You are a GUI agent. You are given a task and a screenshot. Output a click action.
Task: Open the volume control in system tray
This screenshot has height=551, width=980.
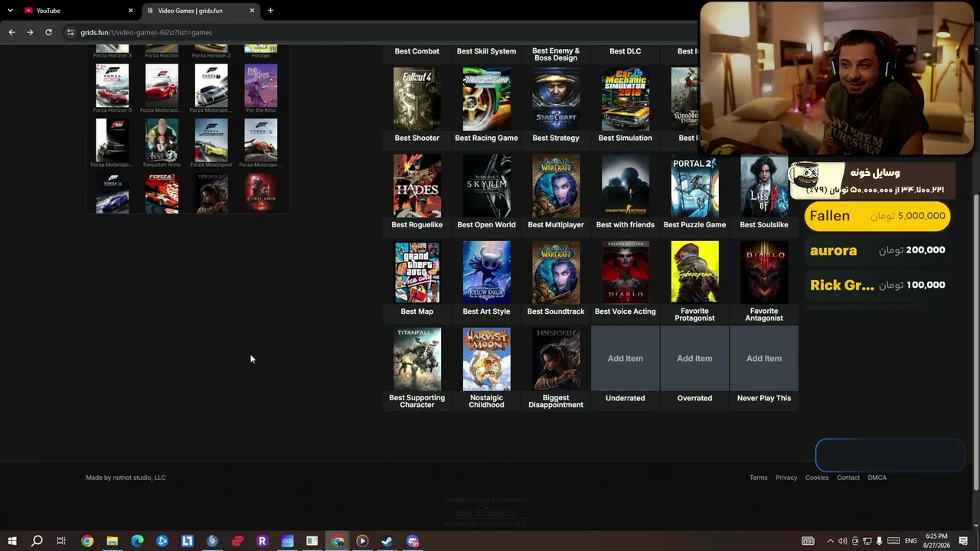[x=842, y=541]
